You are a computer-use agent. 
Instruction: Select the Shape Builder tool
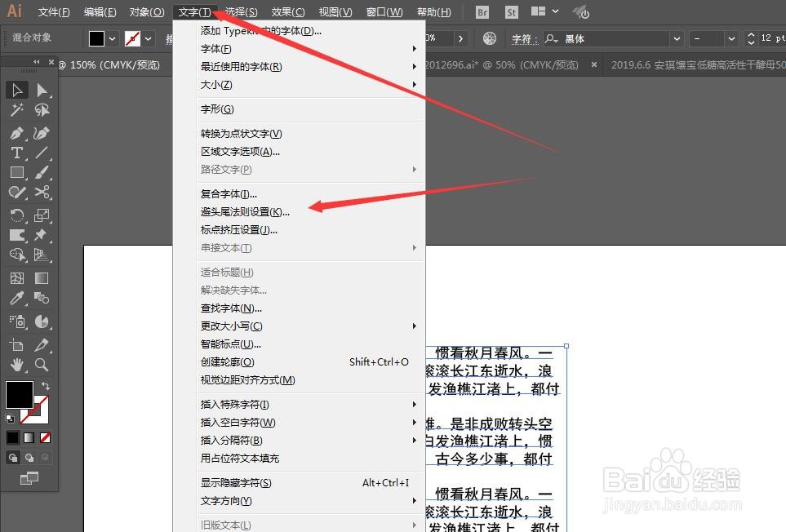[17, 255]
